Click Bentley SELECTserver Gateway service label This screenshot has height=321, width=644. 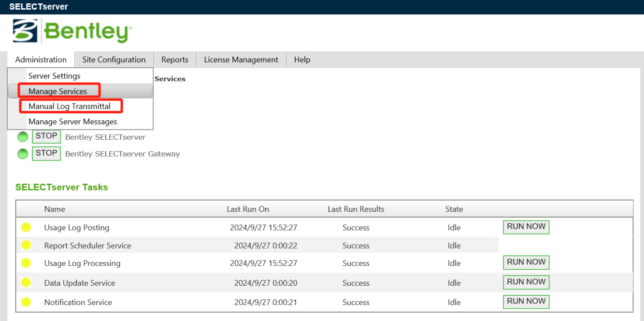click(x=123, y=154)
